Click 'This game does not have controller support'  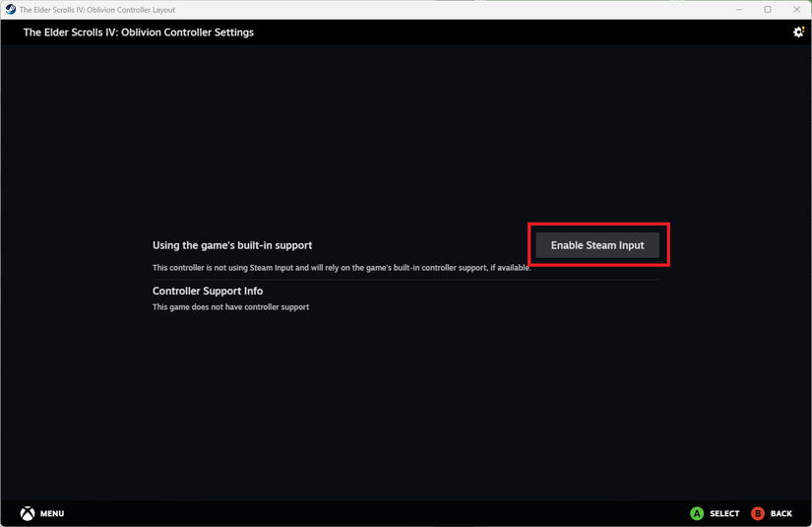[x=230, y=306]
